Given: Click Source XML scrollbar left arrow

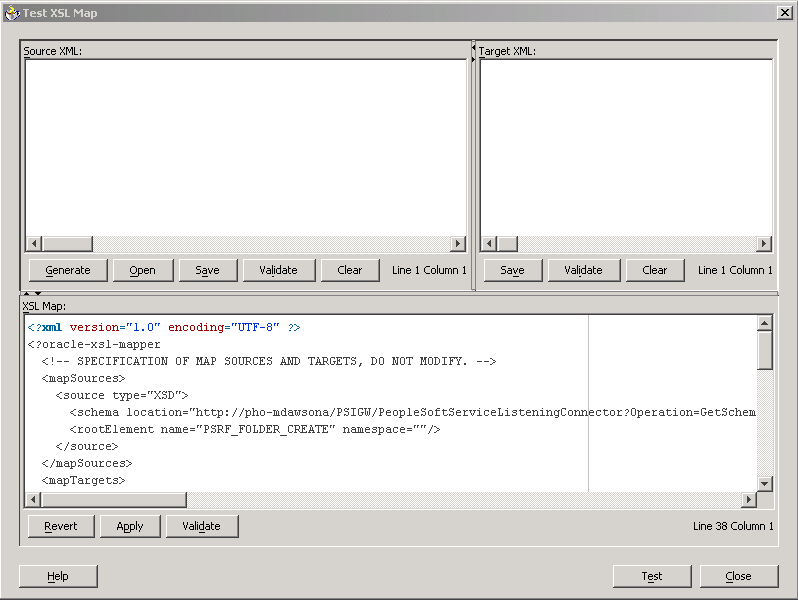Looking at the screenshot, I should (x=34, y=244).
